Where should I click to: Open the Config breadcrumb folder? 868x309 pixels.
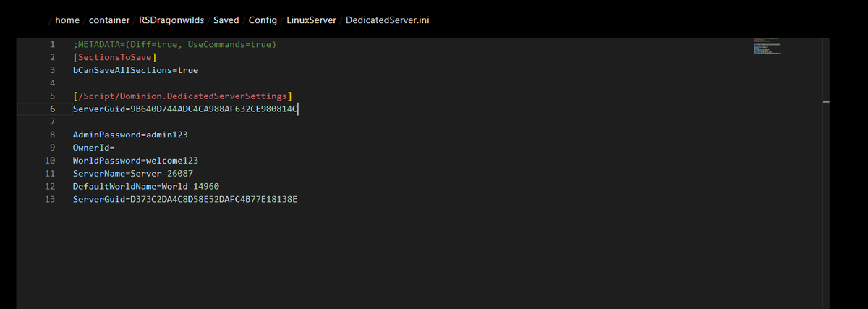[263, 20]
